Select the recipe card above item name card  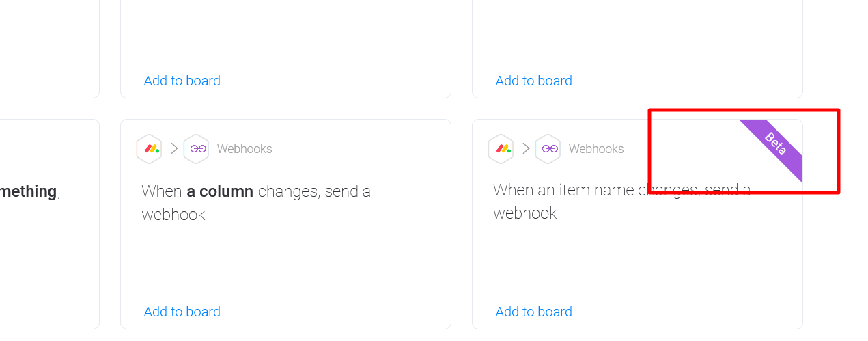click(637, 49)
